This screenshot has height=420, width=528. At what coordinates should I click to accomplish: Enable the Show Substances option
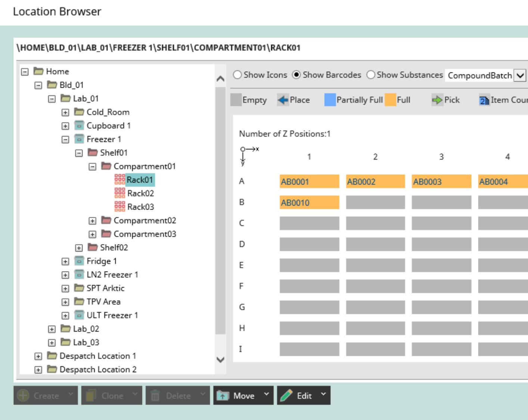pos(371,75)
